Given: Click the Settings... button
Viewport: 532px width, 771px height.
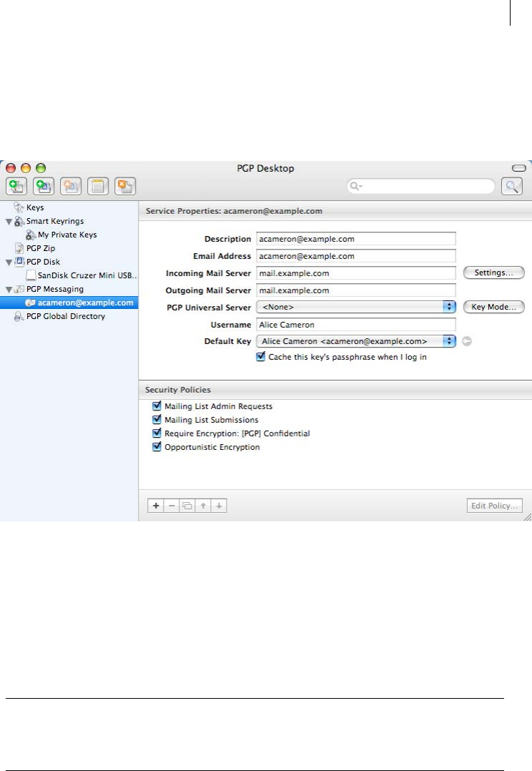Looking at the screenshot, I should click(x=493, y=272).
